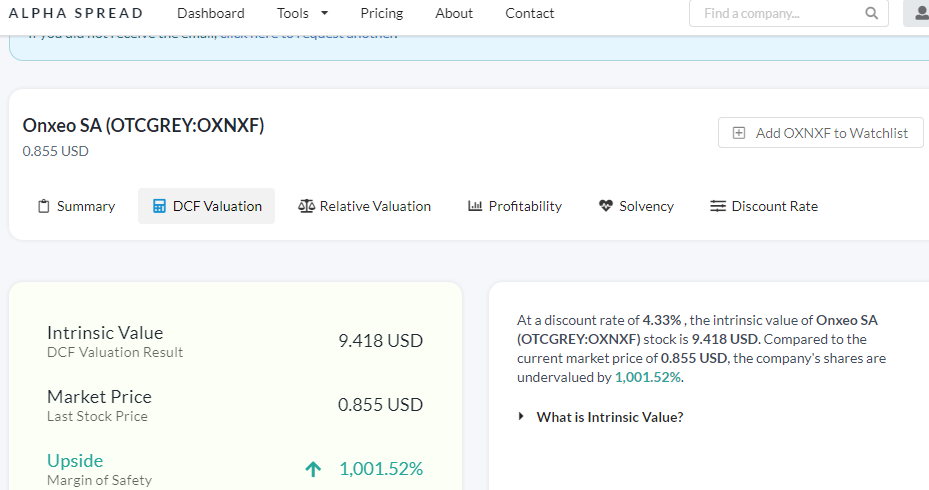929x490 pixels.
Task: Click the plus icon on watchlist button
Action: (x=739, y=133)
